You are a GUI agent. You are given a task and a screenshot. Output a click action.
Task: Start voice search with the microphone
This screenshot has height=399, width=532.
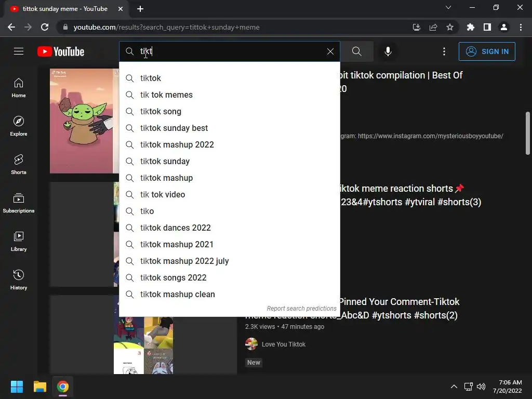(x=388, y=51)
